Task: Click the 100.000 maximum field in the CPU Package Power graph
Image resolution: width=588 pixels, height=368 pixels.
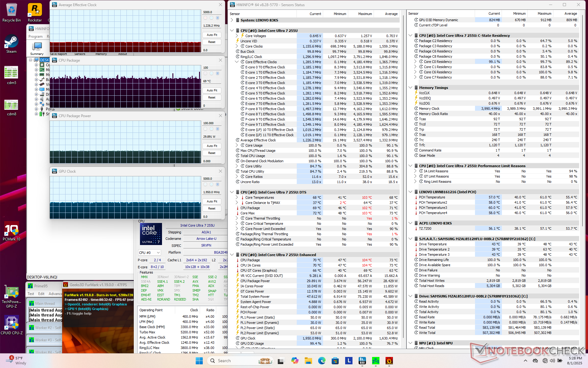Action: point(212,123)
